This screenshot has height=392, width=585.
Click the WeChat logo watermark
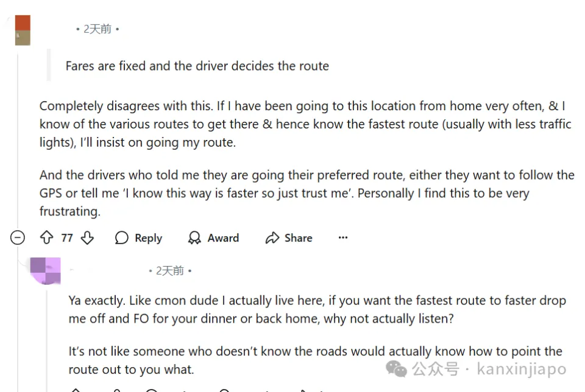click(396, 369)
